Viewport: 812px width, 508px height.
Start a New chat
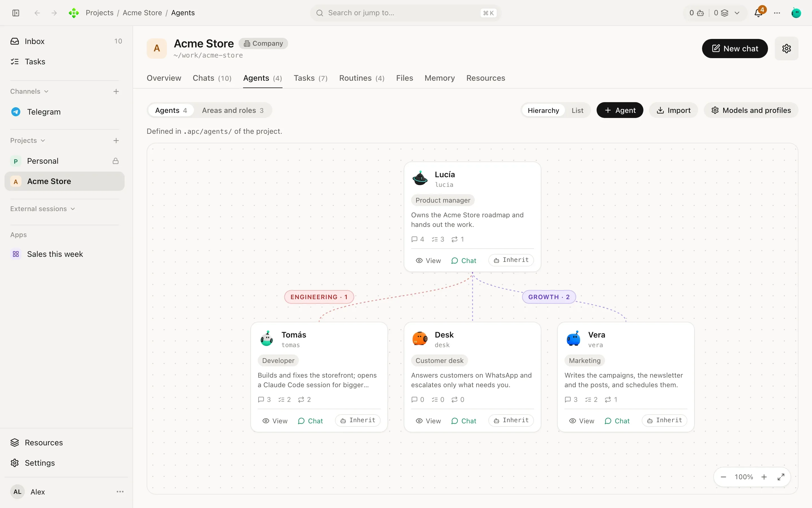[735, 48]
